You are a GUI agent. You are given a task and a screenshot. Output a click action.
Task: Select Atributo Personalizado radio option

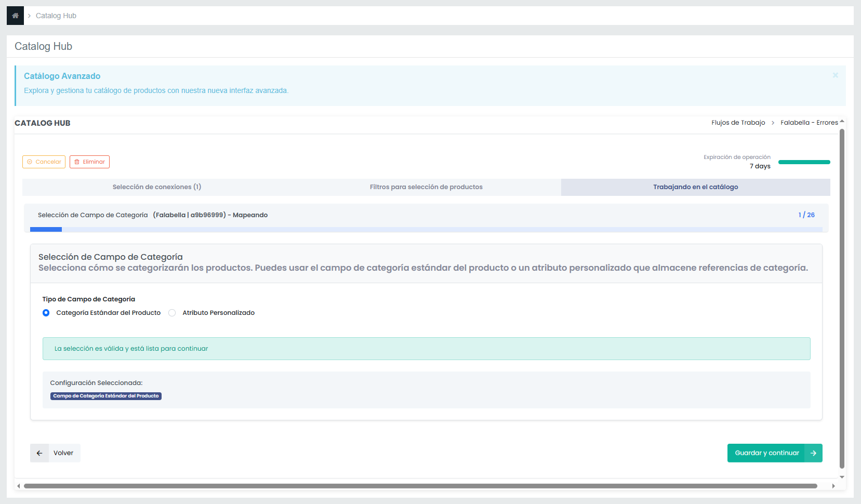tap(172, 313)
